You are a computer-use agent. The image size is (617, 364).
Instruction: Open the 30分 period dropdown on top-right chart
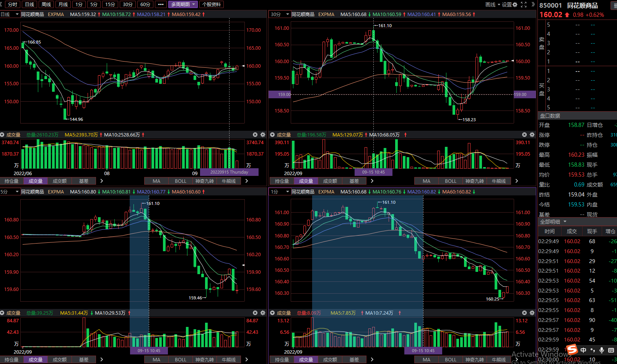(x=280, y=14)
